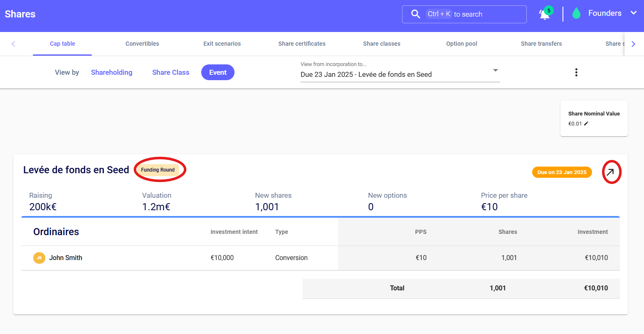
Task: Click the Funding Round badge
Action: [158, 170]
